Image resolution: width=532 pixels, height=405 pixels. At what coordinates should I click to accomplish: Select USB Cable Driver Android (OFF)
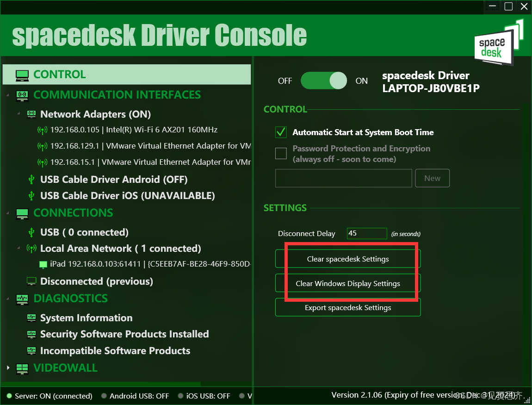point(114,179)
